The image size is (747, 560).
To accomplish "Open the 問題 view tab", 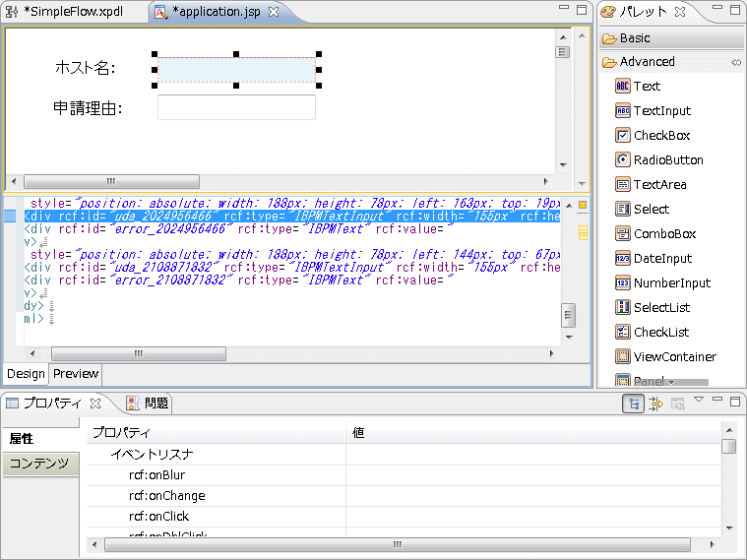I will click(148, 404).
